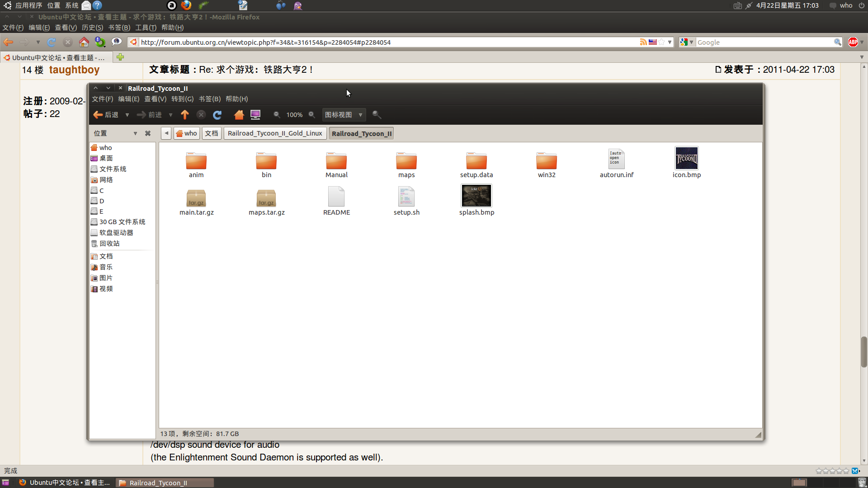Click the Railroad_Tycoon_II_Gold_Linux path button
The height and width of the screenshot is (488, 868).
pos(275,133)
